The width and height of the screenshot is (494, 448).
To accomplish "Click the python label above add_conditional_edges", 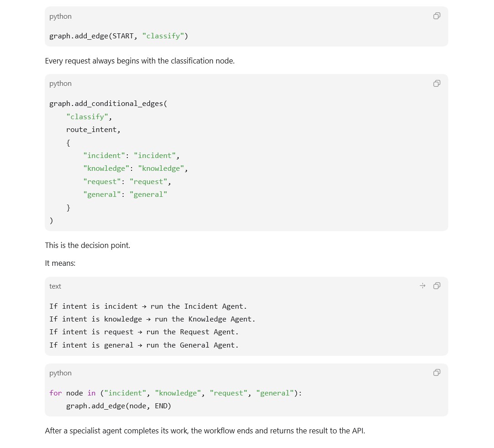I will [60, 84].
